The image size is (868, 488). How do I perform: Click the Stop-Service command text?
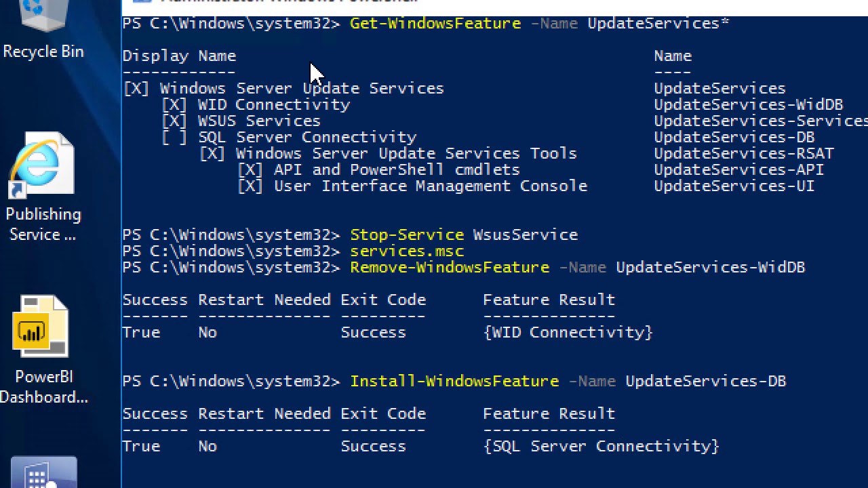(407, 235)
